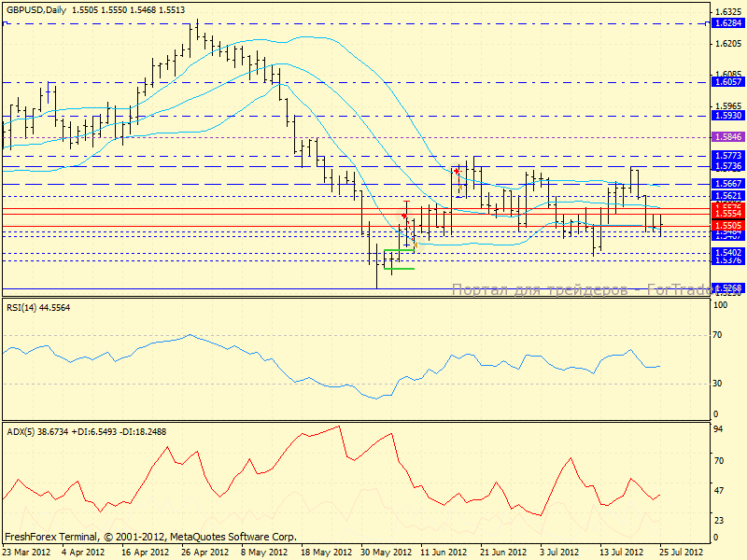Click the red 1.5554 price label
This screenshot has width=747, height=560.
727,214
